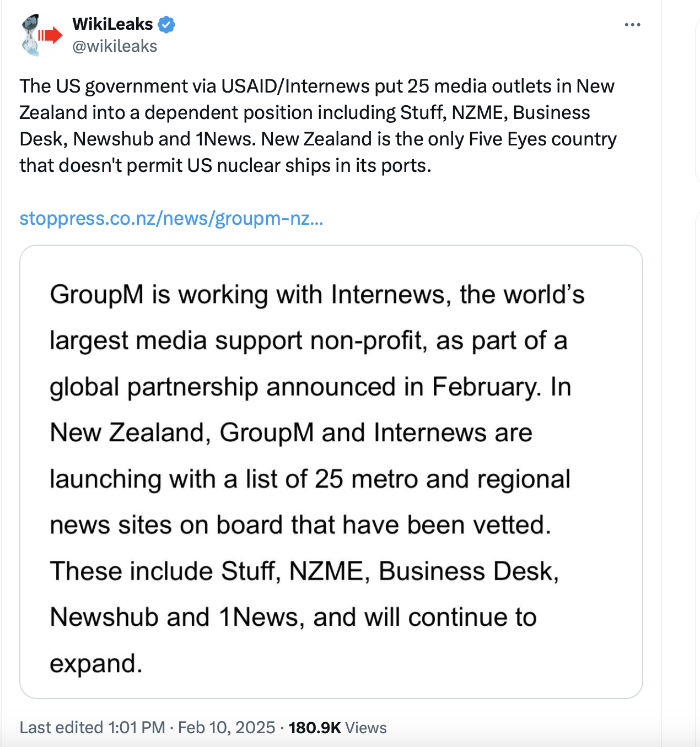Open the stoppress.co.nz article link
The height and width of the screenshot is (747, 700).
point(171,219)
